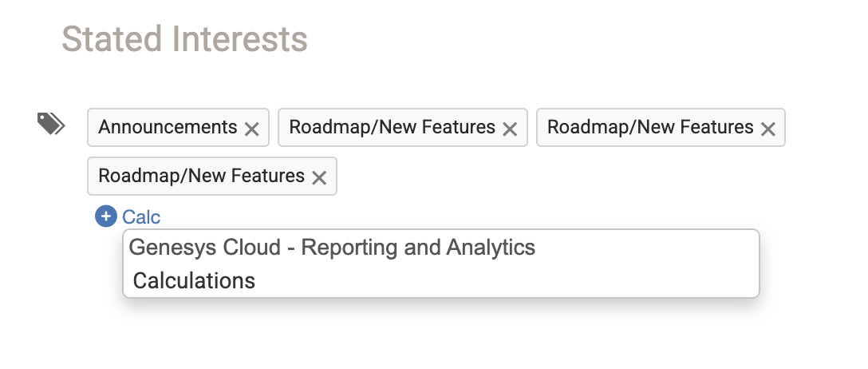Viewport: 868px width, 369px height.
Task: Click the Genesys Cloud - Reporting and Analytics group header
Action: (332, 248)
